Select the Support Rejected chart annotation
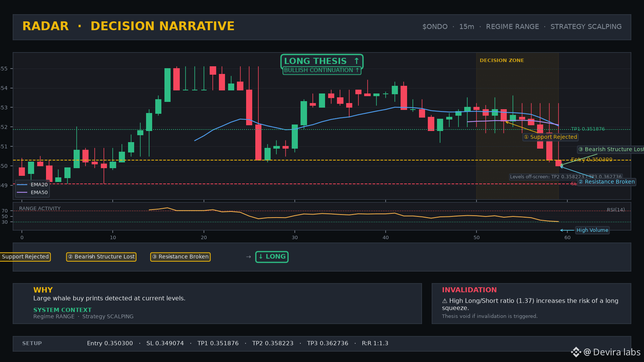The height and width of the screenshot is (362, 644). (x=550, y=137)
